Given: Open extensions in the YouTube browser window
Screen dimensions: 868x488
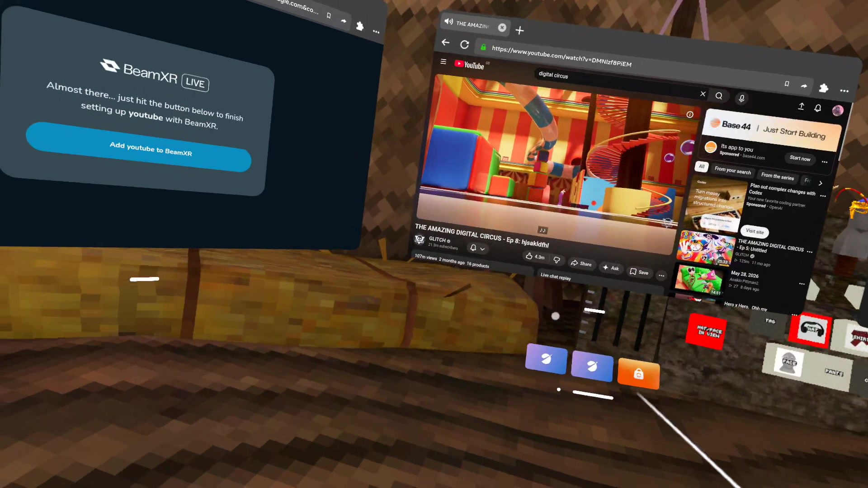Looking at the screenshot, I should (x=823, y=88).
